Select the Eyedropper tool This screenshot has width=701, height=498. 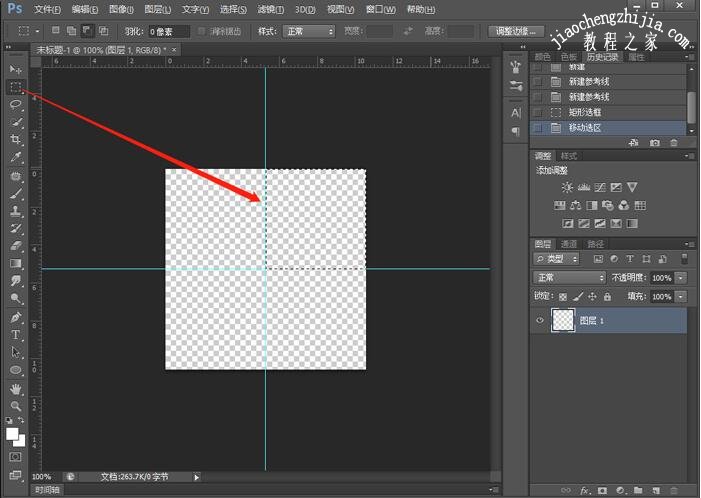click(16, 157)
